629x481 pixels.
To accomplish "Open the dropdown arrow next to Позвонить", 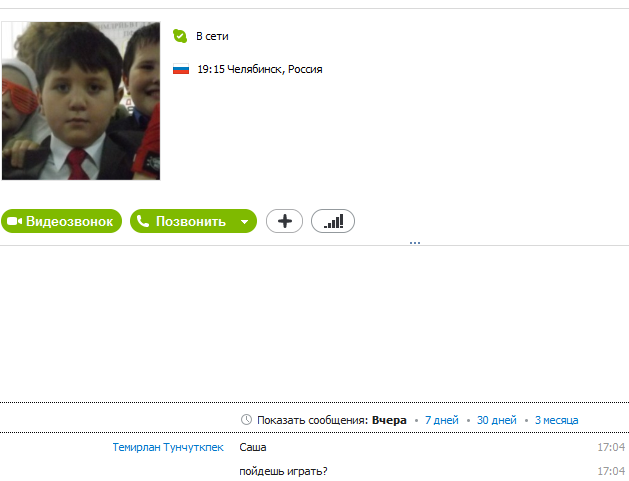I will [x=245, y=221].
